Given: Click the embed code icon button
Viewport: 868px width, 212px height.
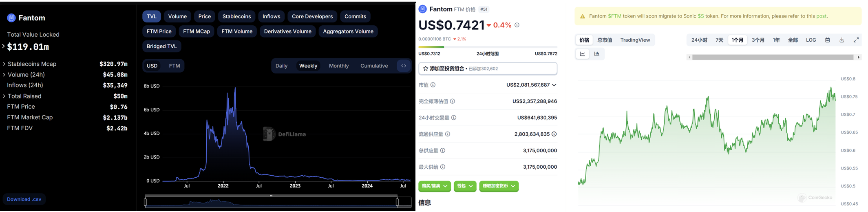Looking at the screenshot, I should [x=404, y=66].
